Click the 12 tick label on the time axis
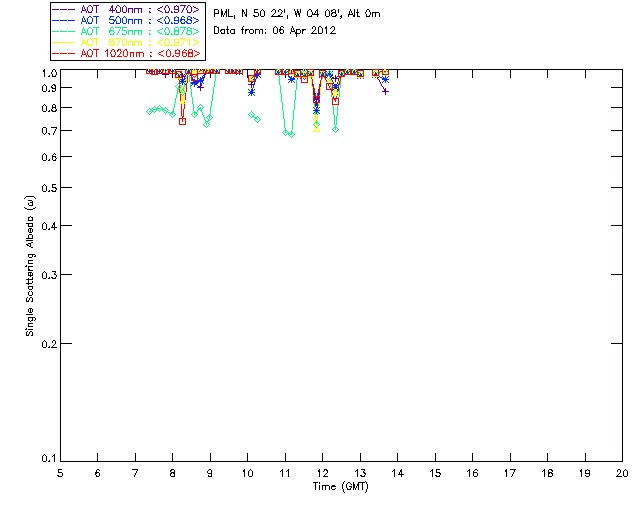This screenshot has width=640, height=512. (x=322, y=473)
